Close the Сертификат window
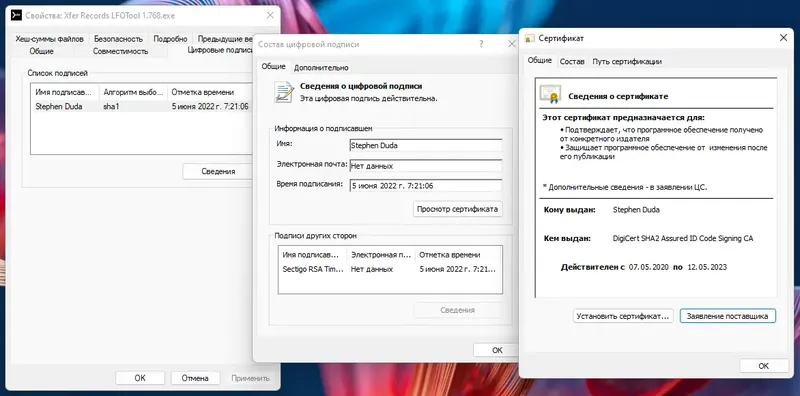 point(783,38)
